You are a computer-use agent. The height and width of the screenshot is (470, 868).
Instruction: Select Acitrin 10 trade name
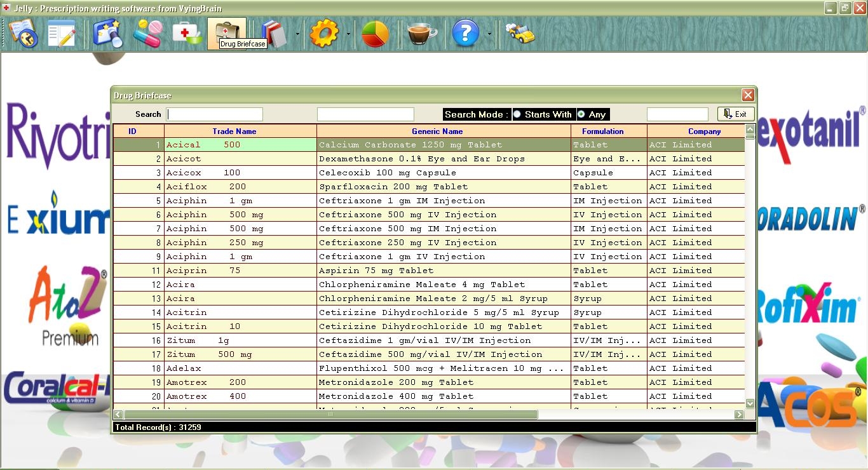(240, 326)
